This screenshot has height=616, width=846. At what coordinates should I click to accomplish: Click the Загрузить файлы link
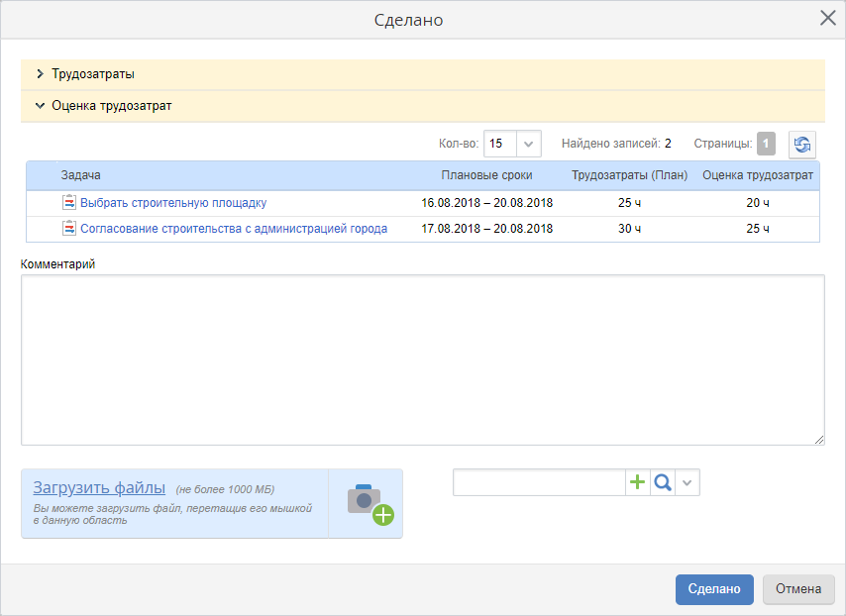pos(99,487)
